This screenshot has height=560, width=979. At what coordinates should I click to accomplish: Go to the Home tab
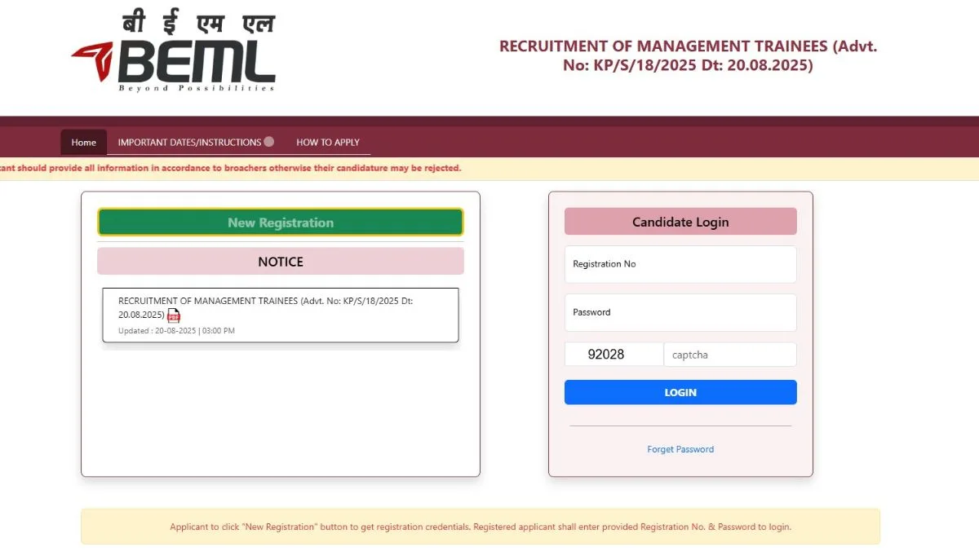[x=83, y=142]
